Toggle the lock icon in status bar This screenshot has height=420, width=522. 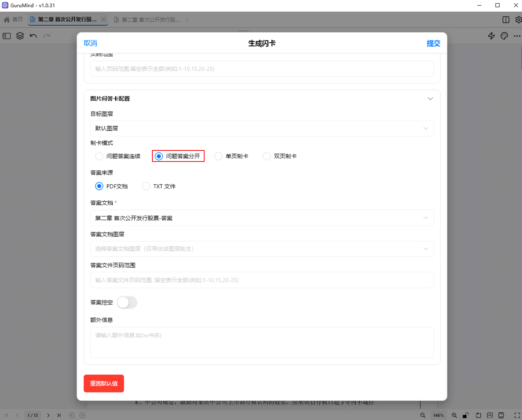(x=466, y=415)
